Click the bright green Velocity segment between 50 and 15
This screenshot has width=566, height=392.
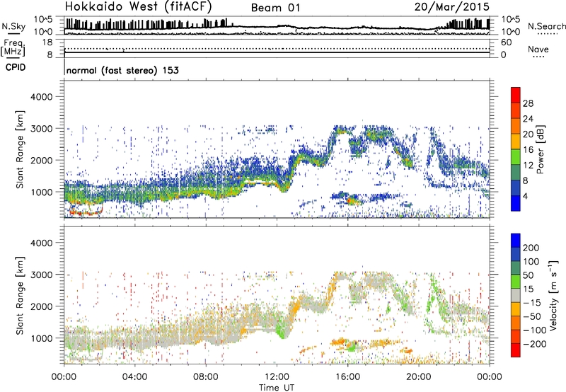(x=516, y=282)
